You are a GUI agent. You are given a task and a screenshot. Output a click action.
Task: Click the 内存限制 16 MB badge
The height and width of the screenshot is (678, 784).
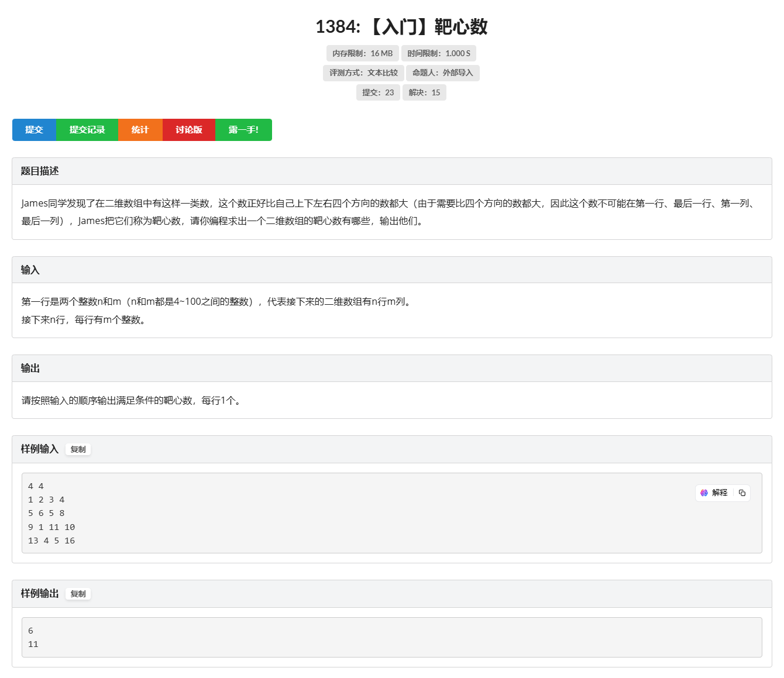tap(362, 53)
